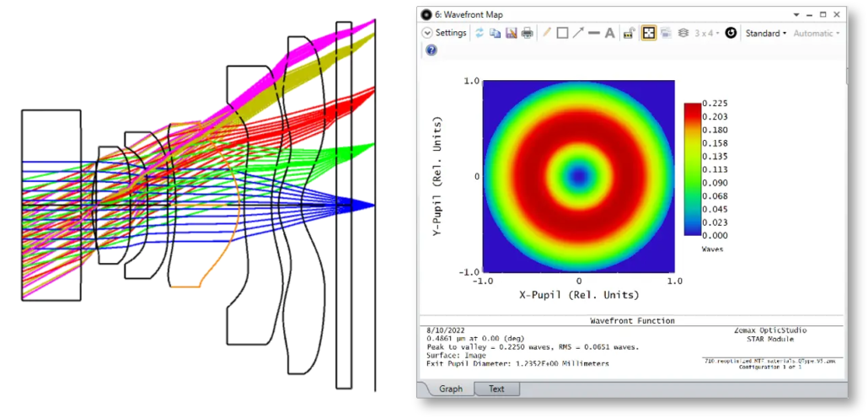The width and height of the screenshot is (868, 418).
Task: Select the Graph tab
Action: click(450, 389)
